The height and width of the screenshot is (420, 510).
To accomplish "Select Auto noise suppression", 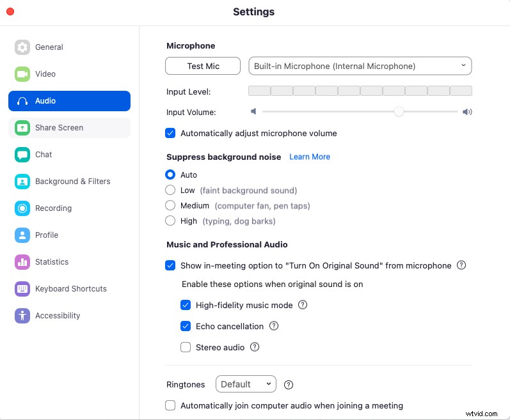I will click(x=170, y=175).
